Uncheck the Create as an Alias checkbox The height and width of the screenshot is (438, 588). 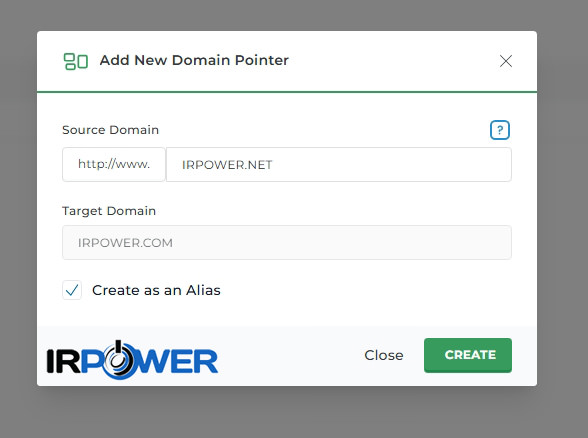(72, 290)
